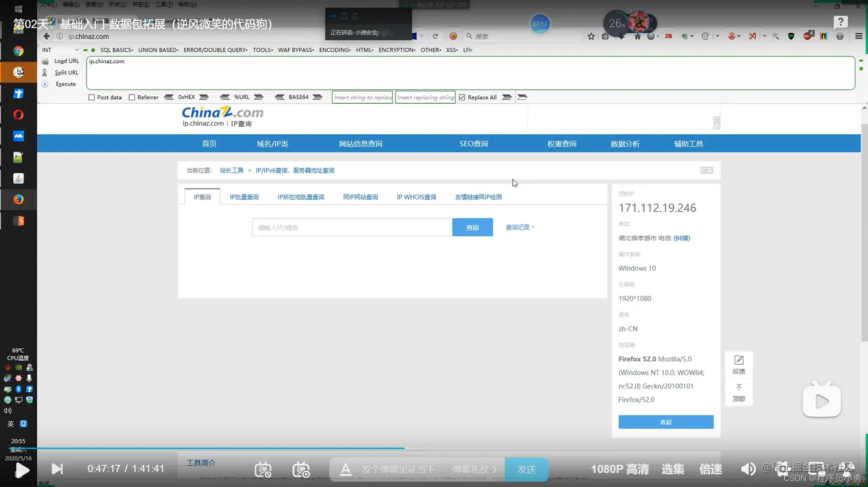
Task: Click the Replace All apply arrow
Action: (x=507, y=97)
